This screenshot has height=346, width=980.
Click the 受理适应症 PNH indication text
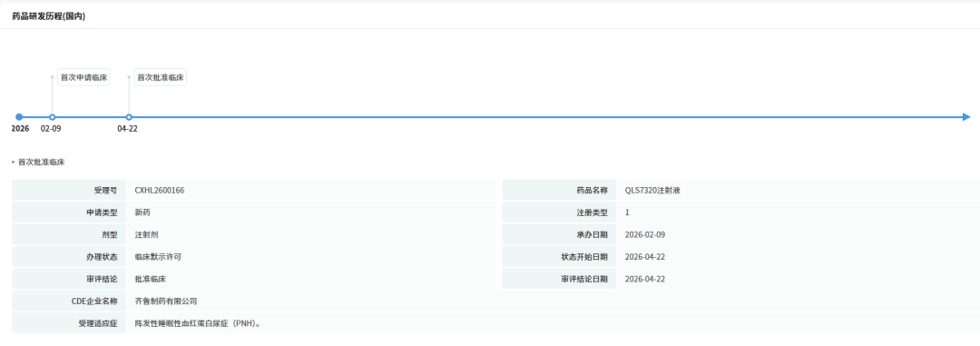[198, 323]
